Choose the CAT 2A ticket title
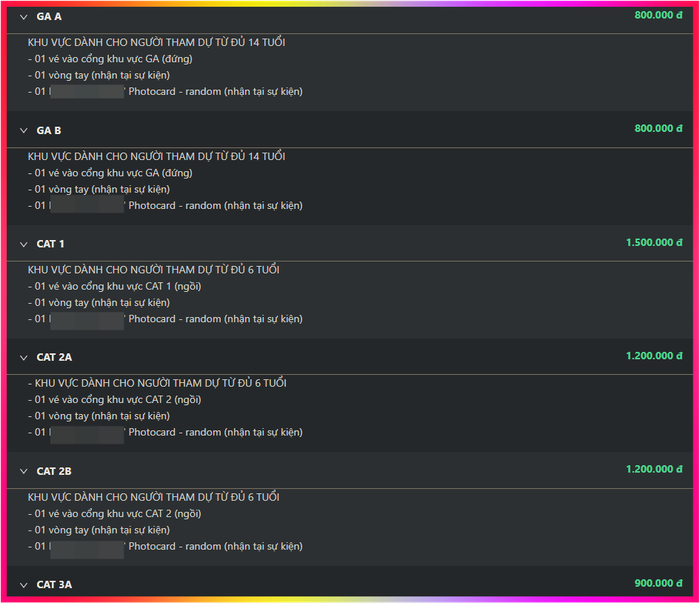Screen dimensions: 700x603 point(54,357)
